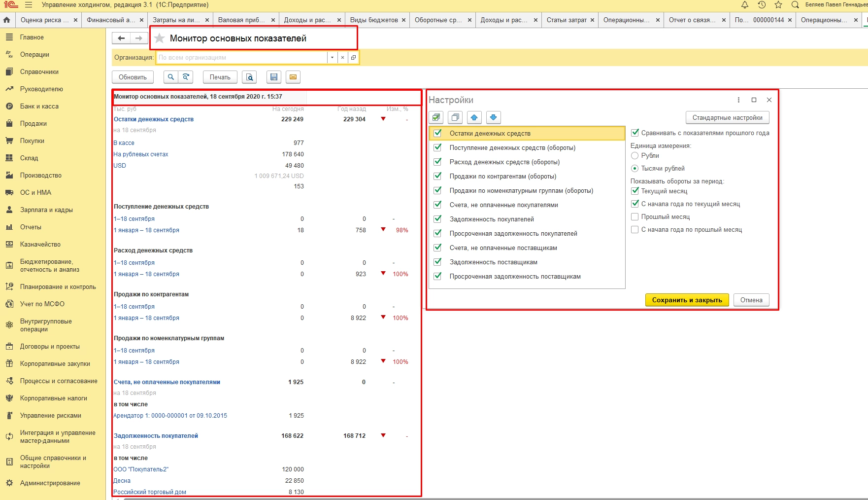The width and height of the screenshot is (868, 500).
Task: Click the save report floppy disk icon
Action: 274,77
